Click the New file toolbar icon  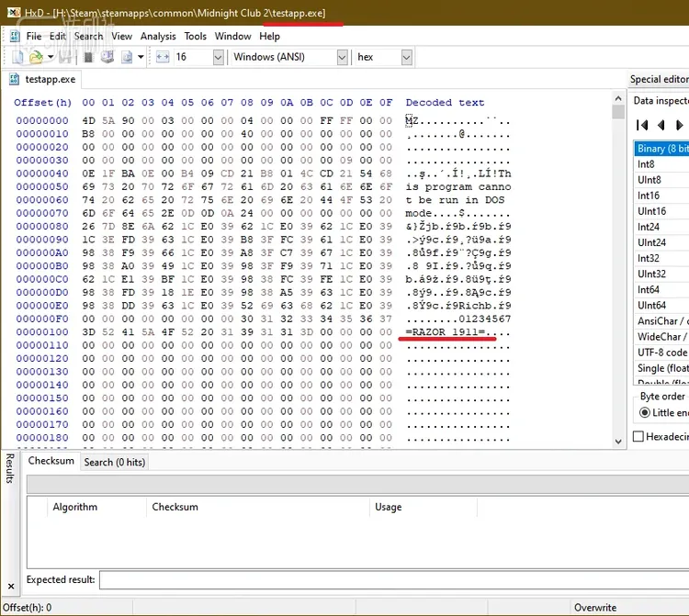(17, 57)
